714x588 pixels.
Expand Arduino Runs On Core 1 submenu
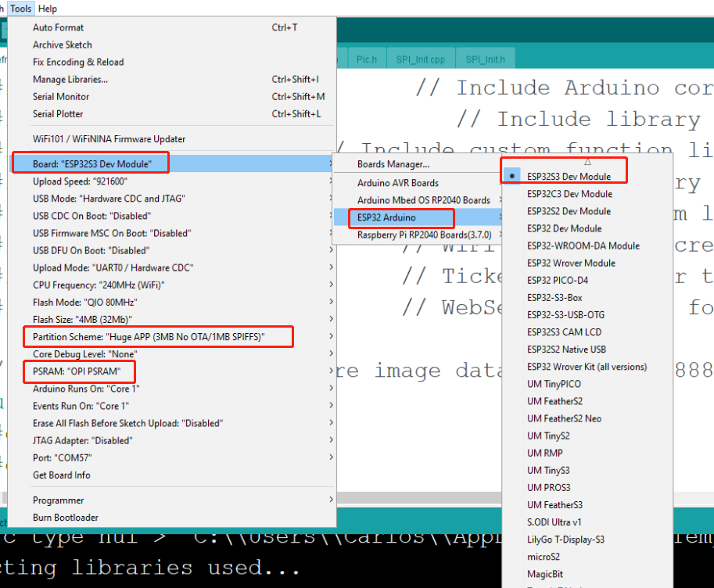coord(172,389)
